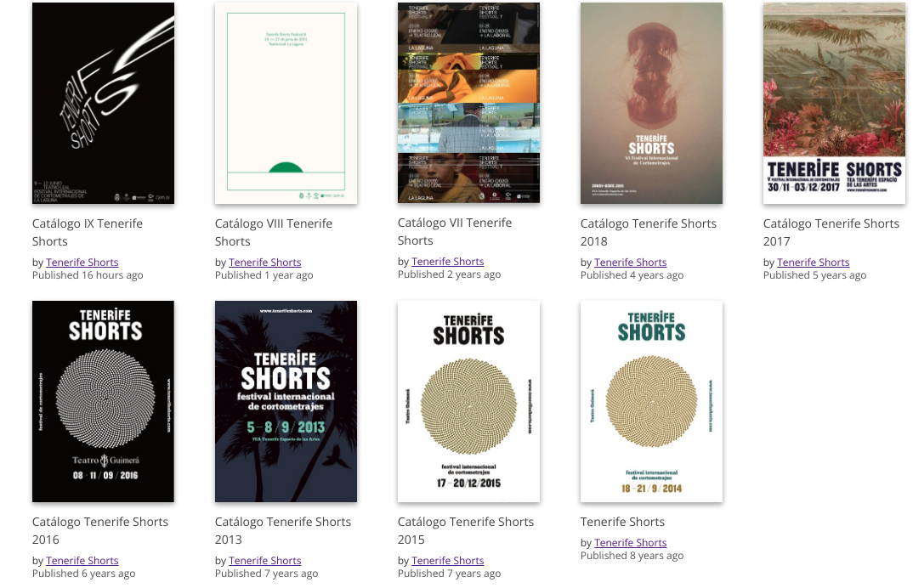
Task: Open the Catálogo VII cover thumbnail
Action: click(x=468, y=103)
